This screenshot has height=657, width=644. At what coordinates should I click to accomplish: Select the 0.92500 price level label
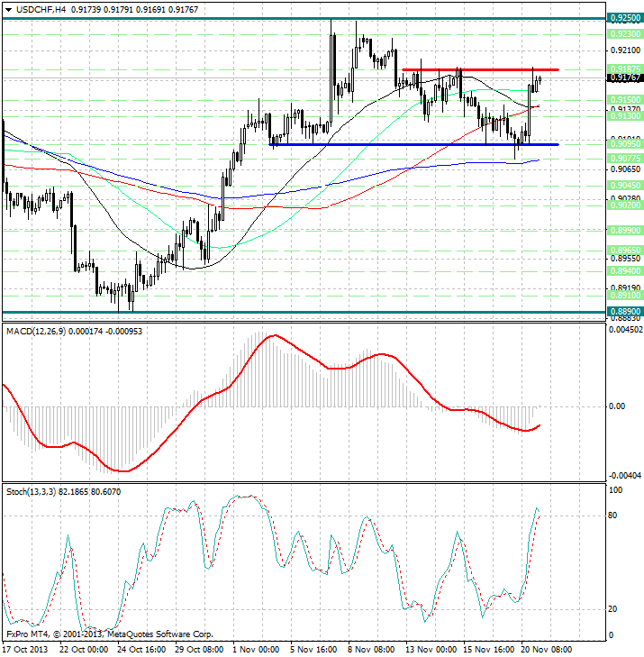(625, 18)
